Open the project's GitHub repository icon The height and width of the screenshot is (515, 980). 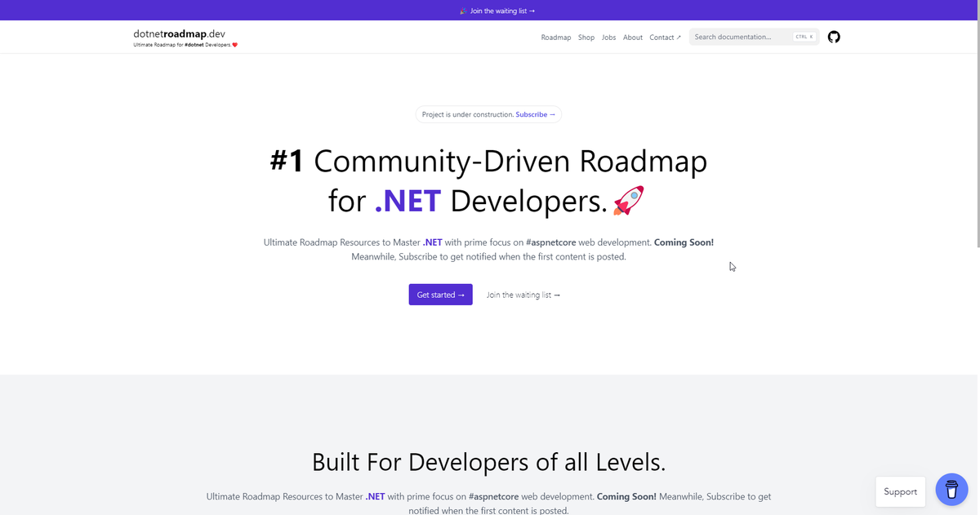point(833,37)
